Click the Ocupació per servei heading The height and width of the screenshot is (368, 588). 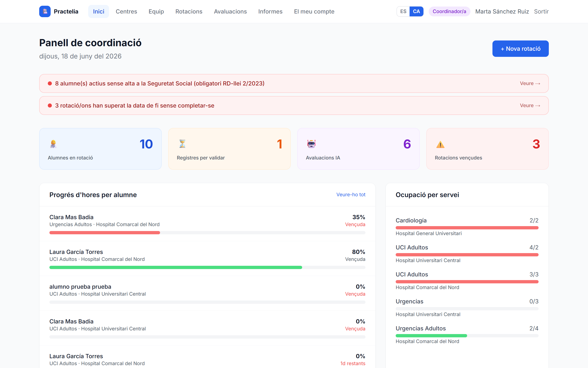pyautogui.click(x=427, y=195)
